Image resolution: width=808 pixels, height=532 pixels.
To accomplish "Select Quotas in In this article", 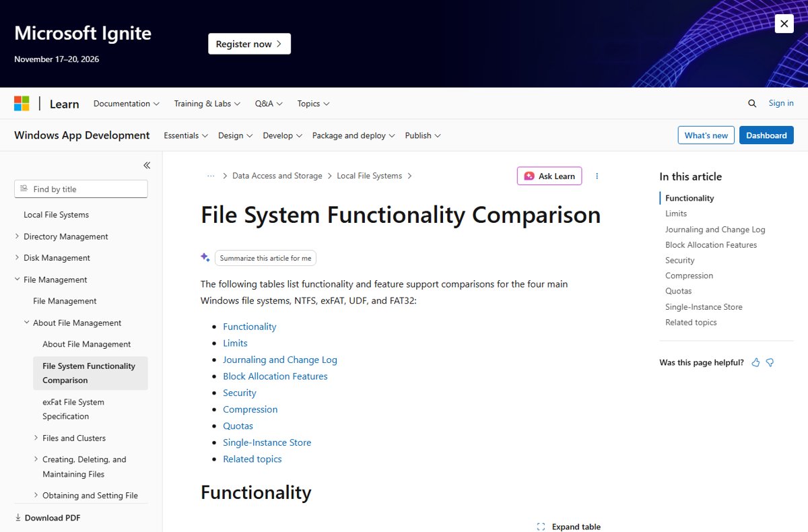I will tap(678, 291).
